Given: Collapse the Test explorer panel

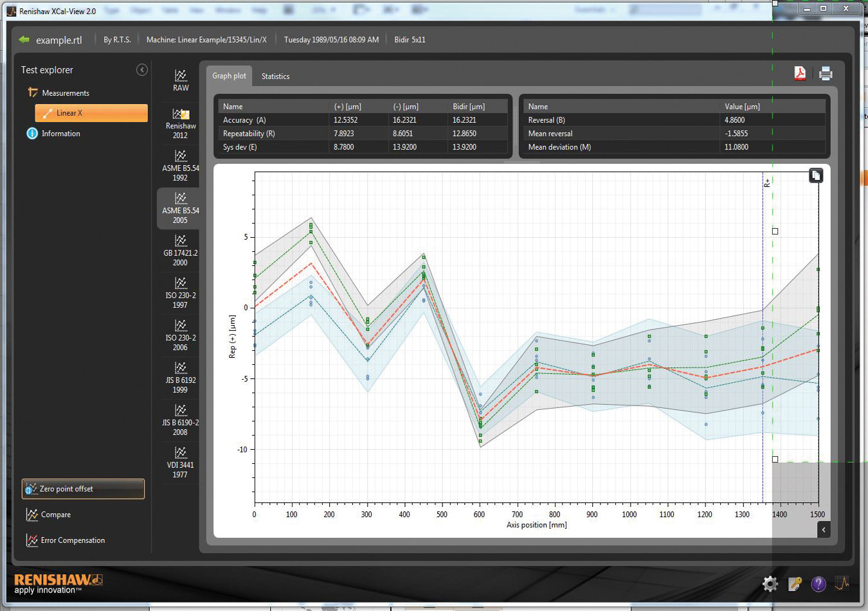Looking at the screenshot, I should pyautogui.click(x=142, y=70).
